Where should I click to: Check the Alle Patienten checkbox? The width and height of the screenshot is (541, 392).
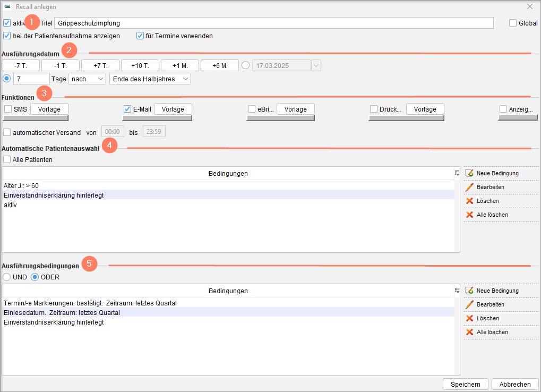[7, 160]
